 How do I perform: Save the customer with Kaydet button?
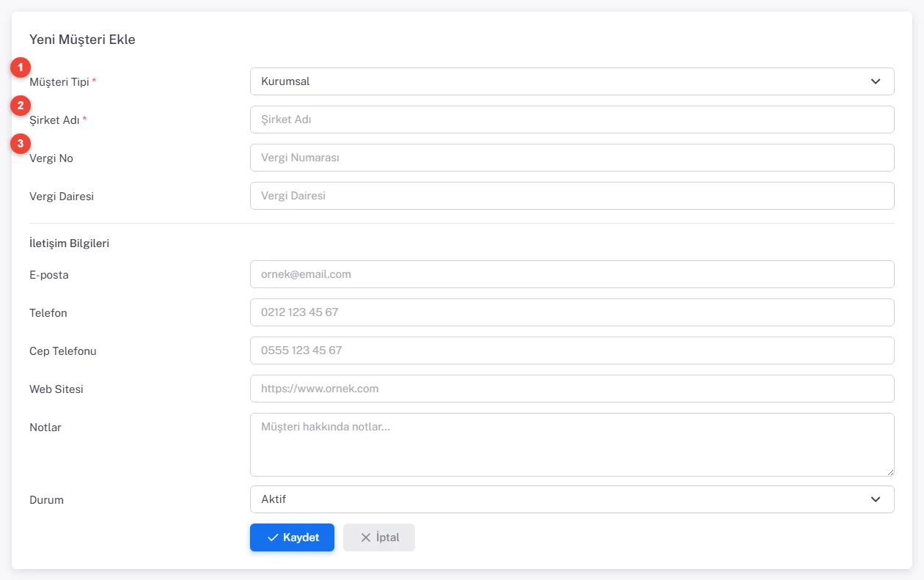(x=292, y=537)
